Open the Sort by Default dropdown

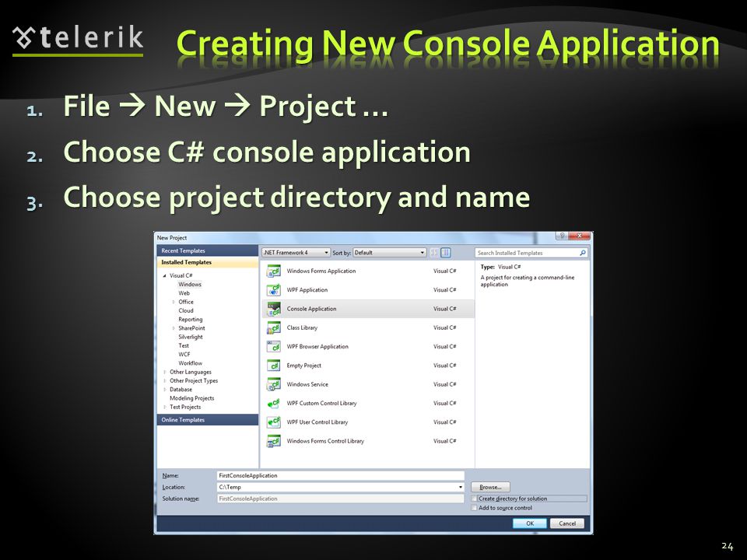390,253
